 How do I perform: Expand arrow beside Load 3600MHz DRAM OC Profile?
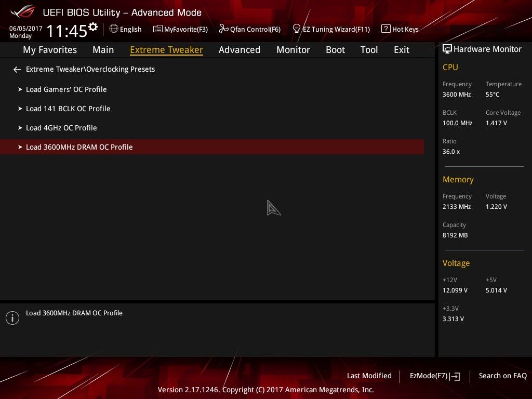pos(20,147)
